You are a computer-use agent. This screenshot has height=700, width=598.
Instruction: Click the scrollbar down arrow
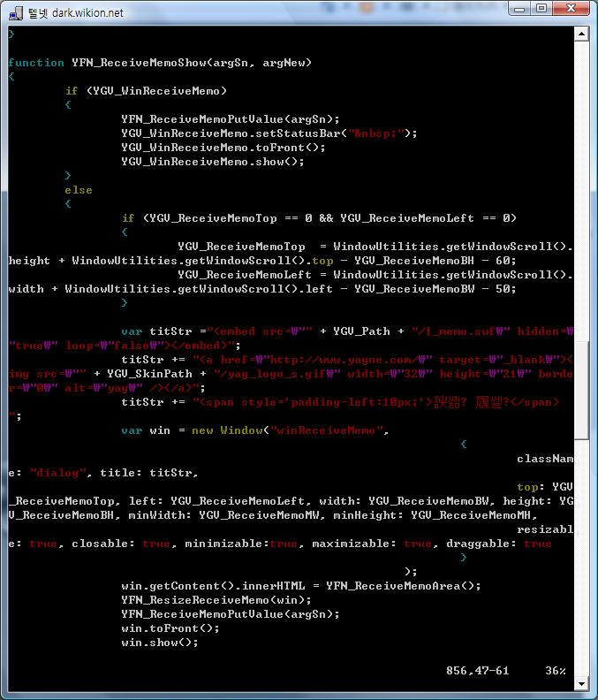[x=581, y=683]
